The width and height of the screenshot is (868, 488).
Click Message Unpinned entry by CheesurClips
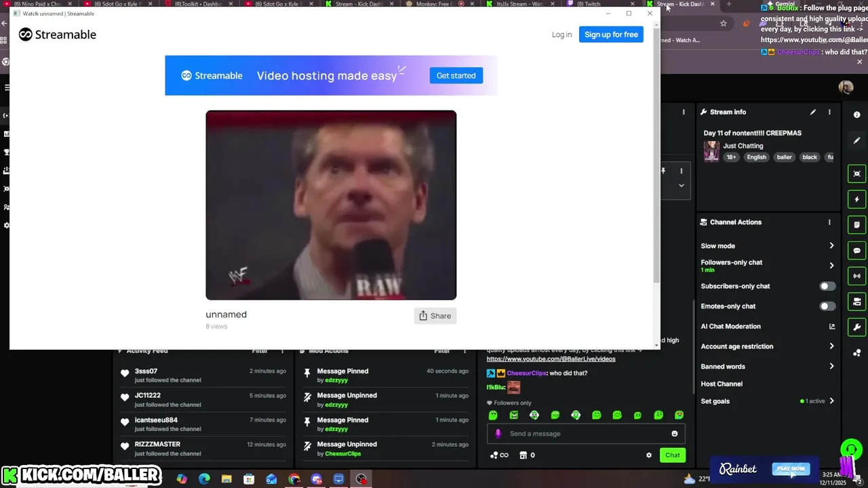385,449
